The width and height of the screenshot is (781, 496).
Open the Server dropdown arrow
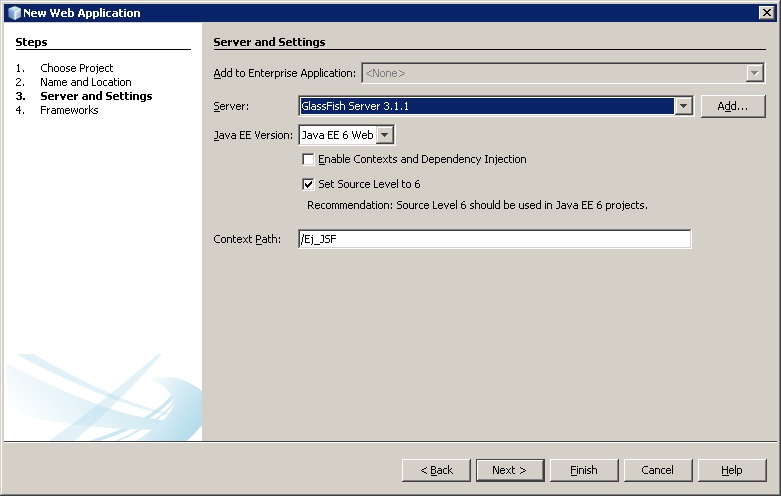(x=683, y=106)
